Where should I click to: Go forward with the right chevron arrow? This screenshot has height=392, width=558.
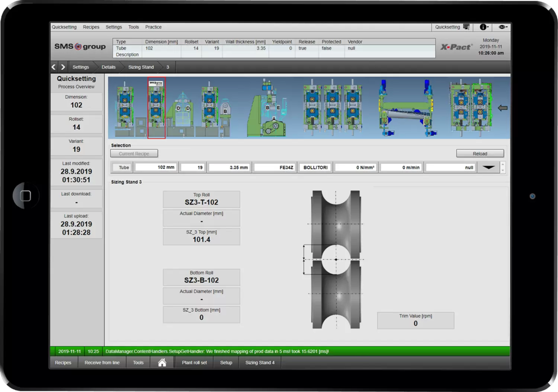coord(63,67)
